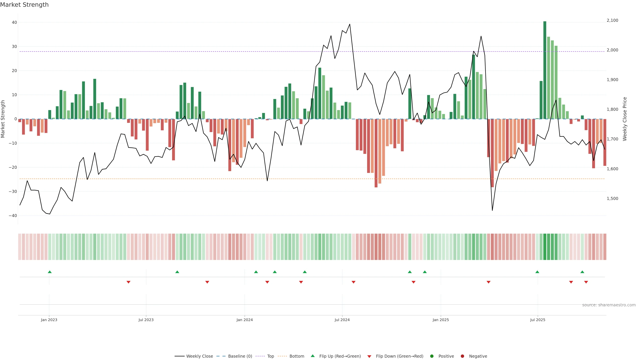Select the darkest green cell in heatmap strip
644x362 pixels.
click(x=545, y=247)
